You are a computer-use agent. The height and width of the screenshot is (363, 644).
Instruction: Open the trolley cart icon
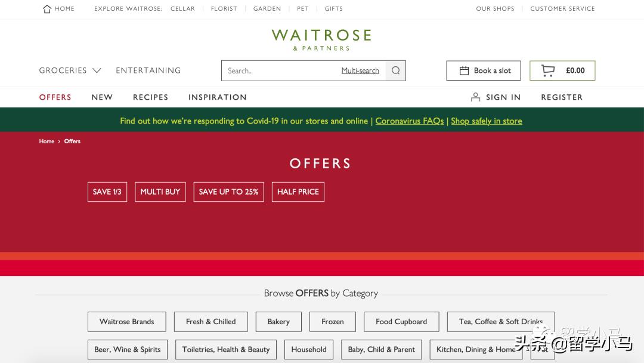548,70
